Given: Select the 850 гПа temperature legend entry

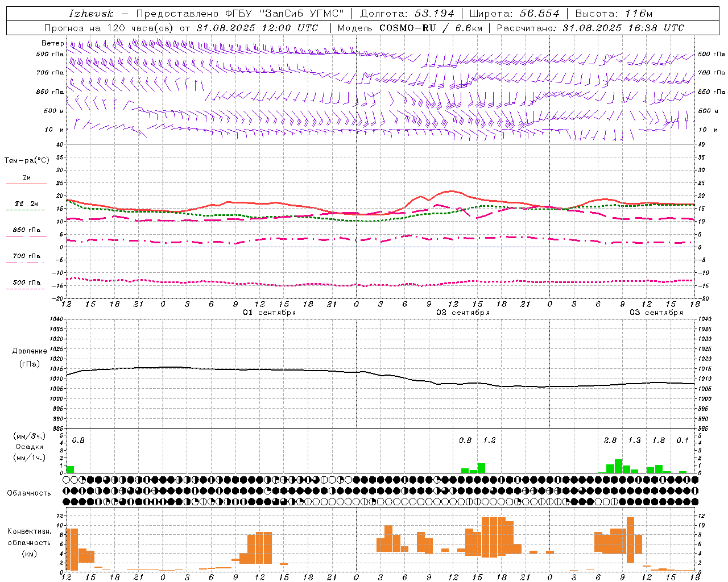Looking at the screenshot, I should (x=27, y=230).
